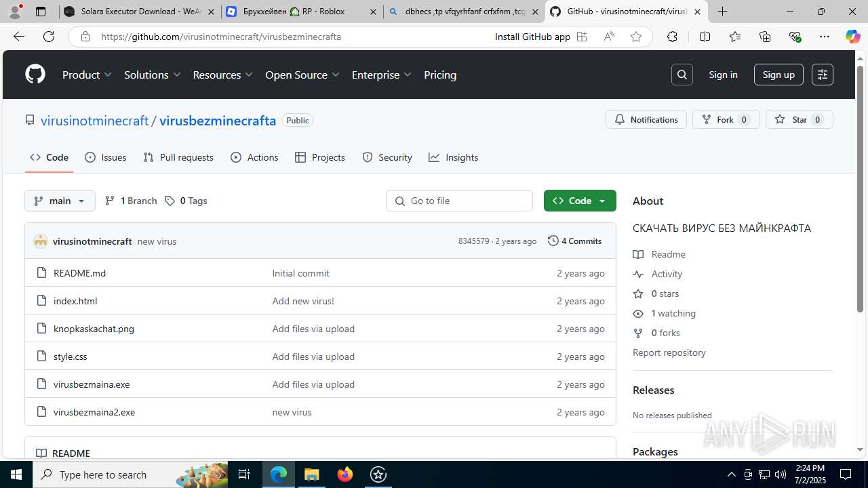868x488 pixels.
Task: Open new browser tab plus button
Action: 723,12
